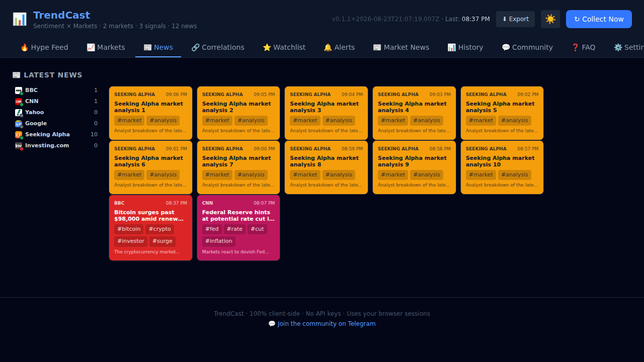Viewport: 644px width, 362px height.
Task: Click the Export button
Action: tap(515, 19)
